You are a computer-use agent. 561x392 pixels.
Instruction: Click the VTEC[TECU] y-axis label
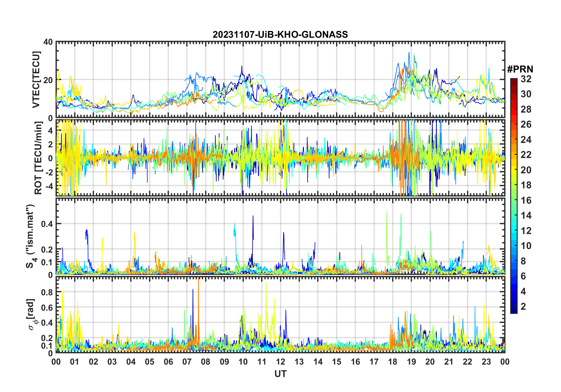(x=36, y=80)
